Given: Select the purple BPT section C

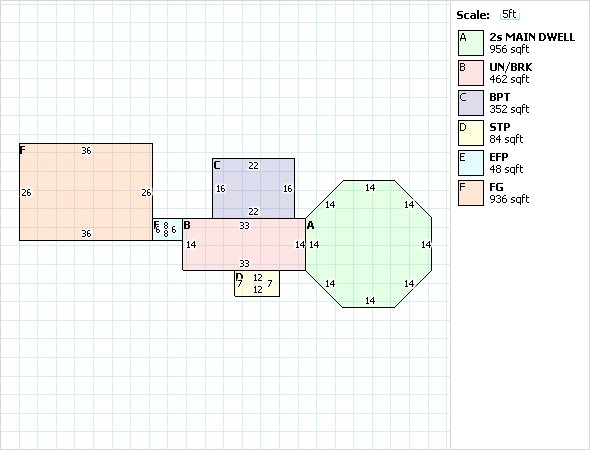Looking at the screenshot, I should pos(253,188).
